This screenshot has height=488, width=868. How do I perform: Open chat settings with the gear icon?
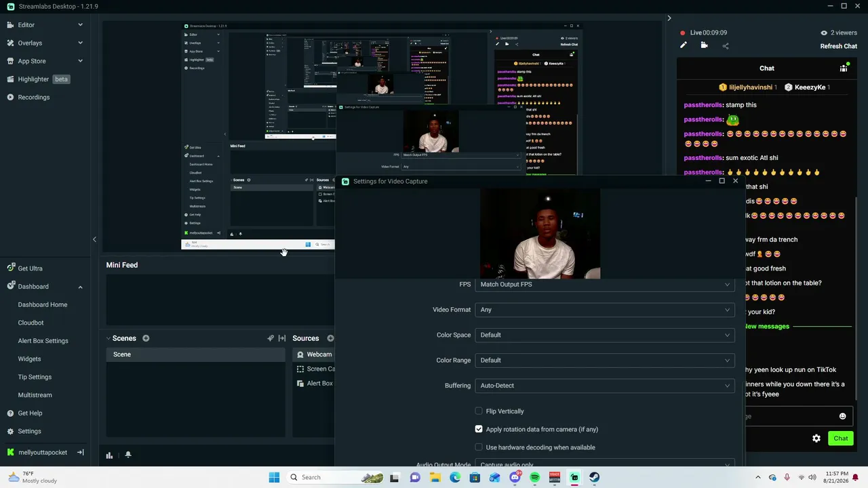click(816, 439)
